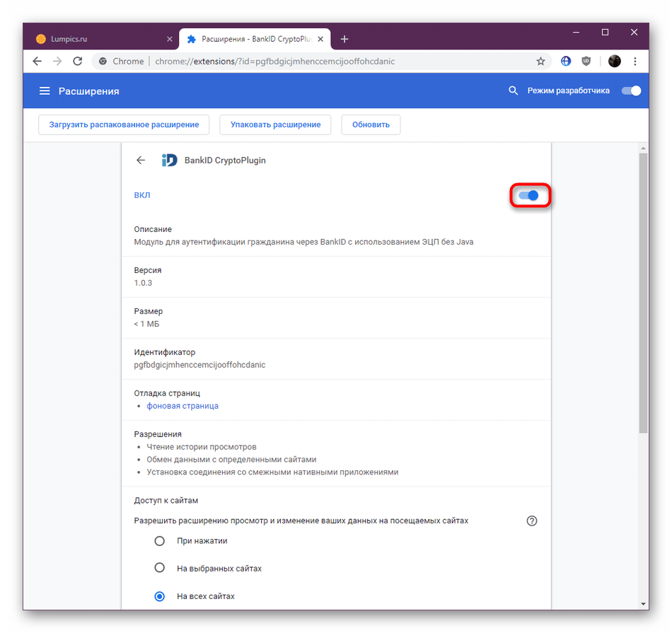
Task: Click the Упаковать расширение button
Action: tap(275, 125)
